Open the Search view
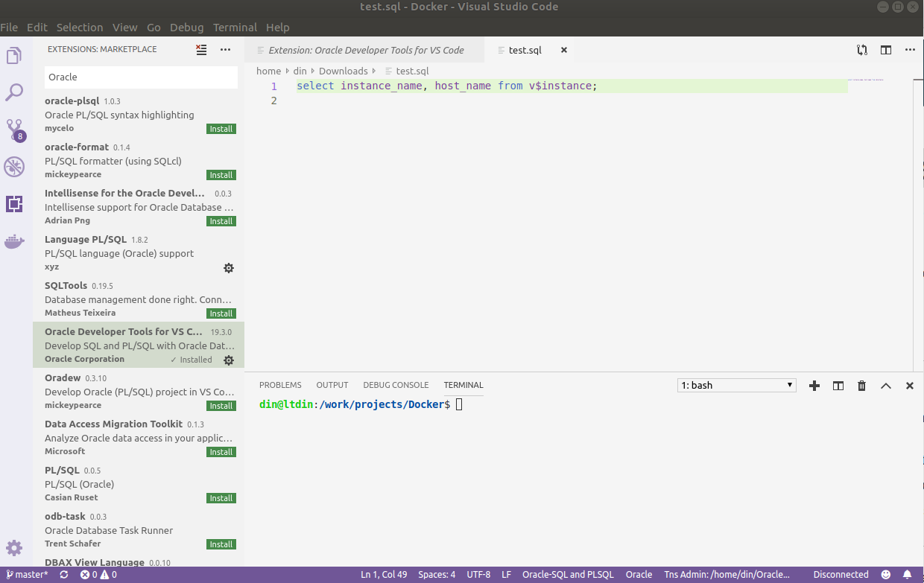The height and width of the screenshot is (583, 924). [x=15, y=92]
